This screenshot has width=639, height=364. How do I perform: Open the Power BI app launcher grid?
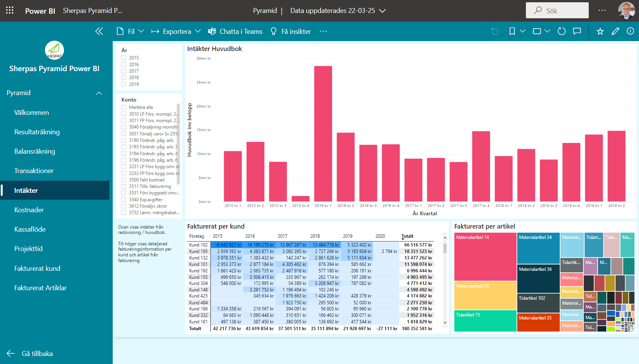point(10,10)
